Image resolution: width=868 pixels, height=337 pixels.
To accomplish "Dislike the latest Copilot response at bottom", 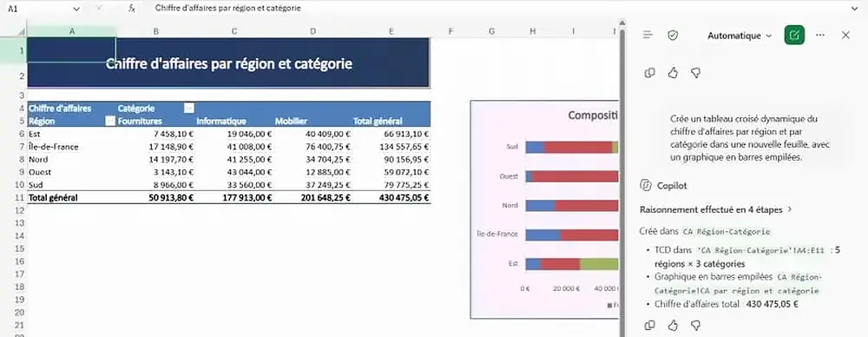I will [x=696, y=325].
